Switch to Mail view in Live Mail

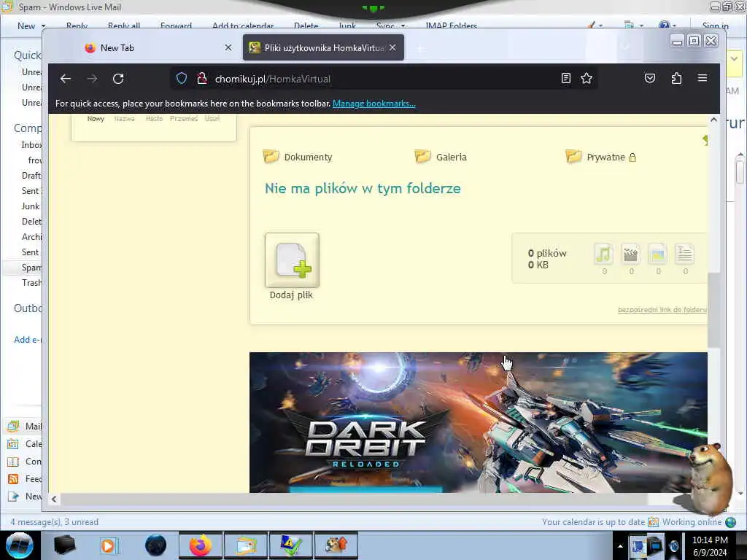pos(25,426)
